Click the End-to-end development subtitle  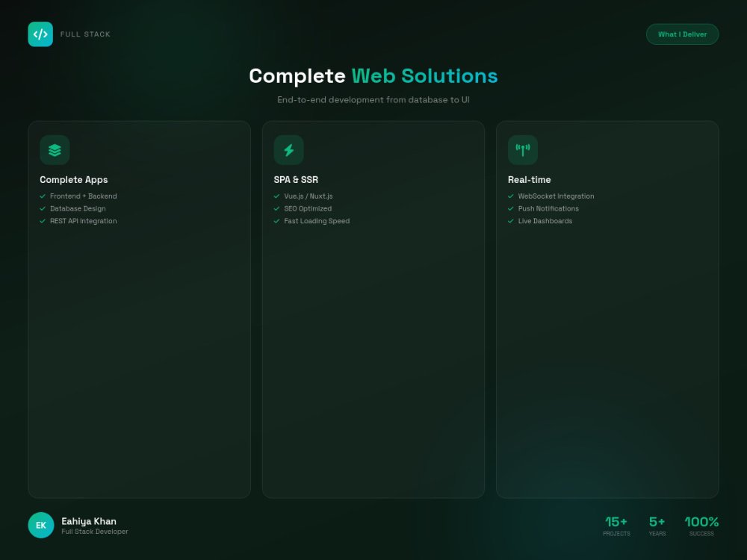[x=373, y=100]
